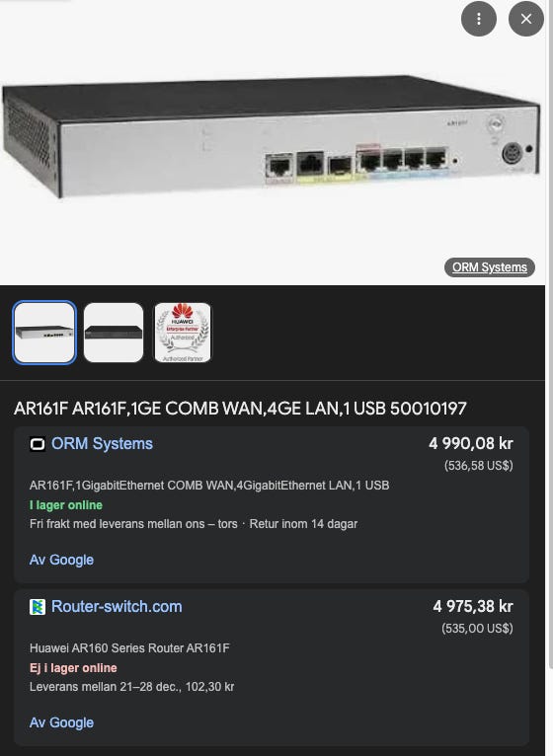Click the ORM Systems store logo icon
This screenshot has width=553, height=756.
[x=38, y=443]
